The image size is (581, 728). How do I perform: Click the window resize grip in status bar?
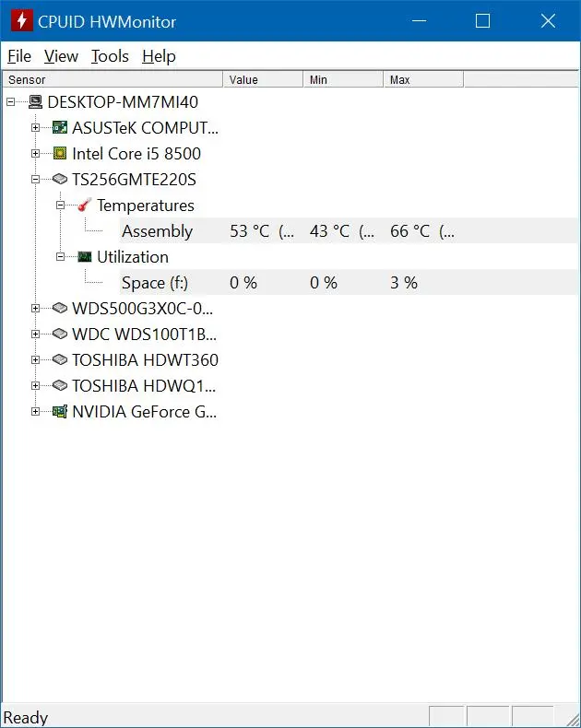pos(573,720)
